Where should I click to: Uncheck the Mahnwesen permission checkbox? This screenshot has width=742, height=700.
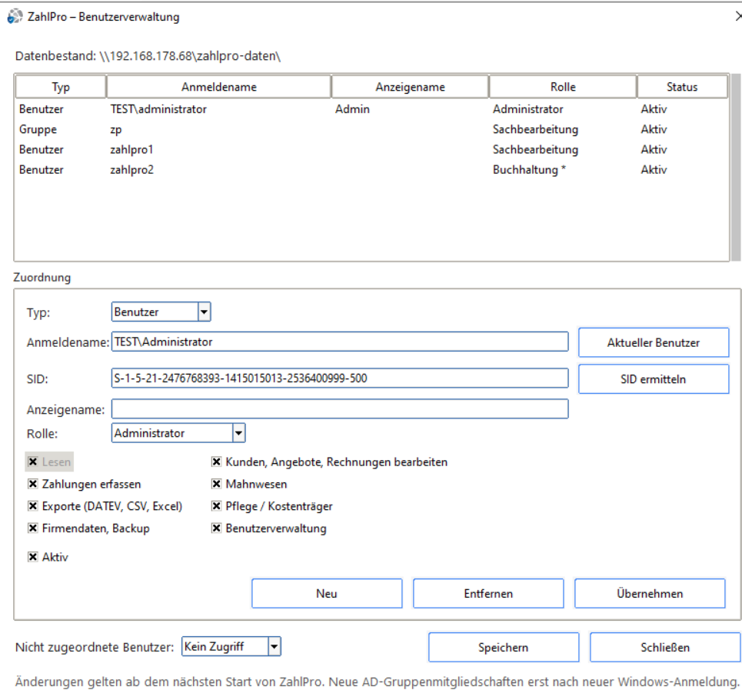pos(216,484)
